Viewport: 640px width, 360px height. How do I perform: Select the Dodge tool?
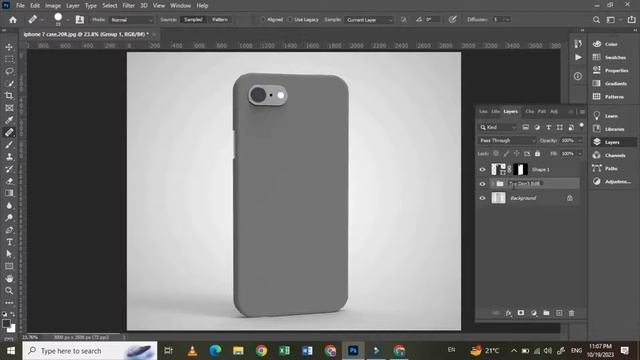point(9,218)
